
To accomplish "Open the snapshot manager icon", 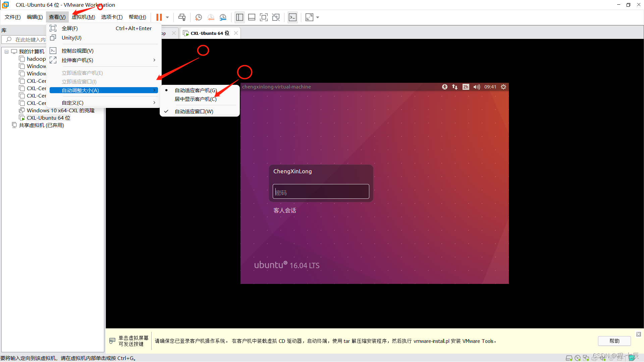I will click(x=223, y=17).
